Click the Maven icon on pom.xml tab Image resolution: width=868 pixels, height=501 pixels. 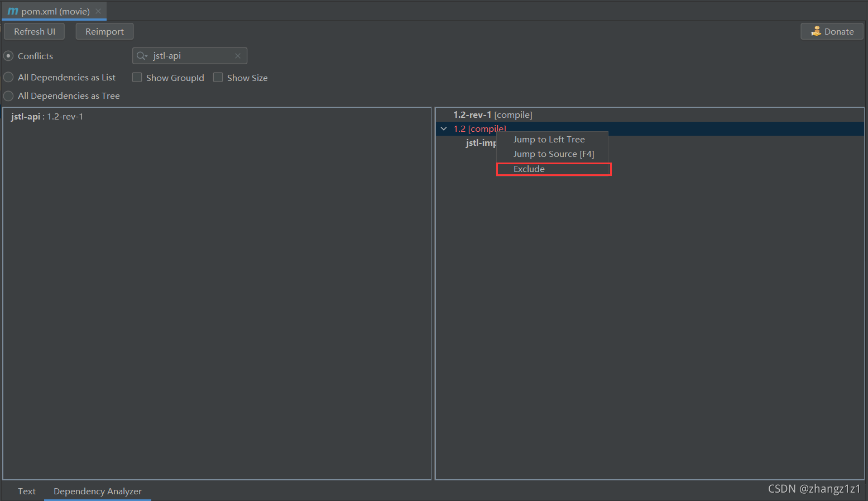[13, 11]
